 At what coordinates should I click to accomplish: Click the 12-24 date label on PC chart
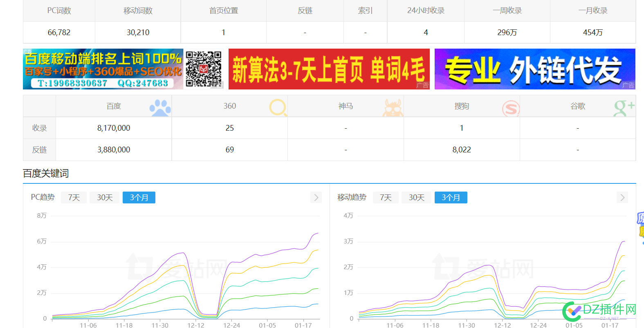pyautogui.click(x=231, y=325)
